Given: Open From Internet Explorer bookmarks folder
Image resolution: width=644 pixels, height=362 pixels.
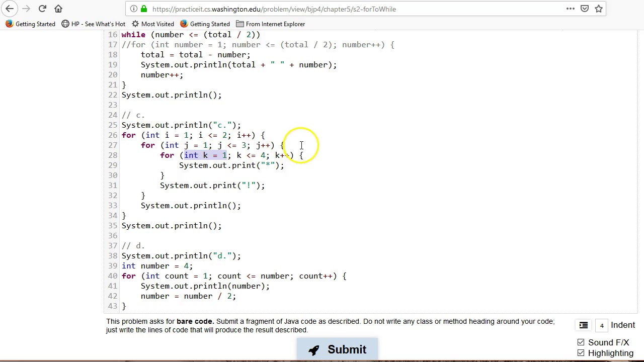Looking at the screenshot, I should pyautogui.click(x=270, y=24).
